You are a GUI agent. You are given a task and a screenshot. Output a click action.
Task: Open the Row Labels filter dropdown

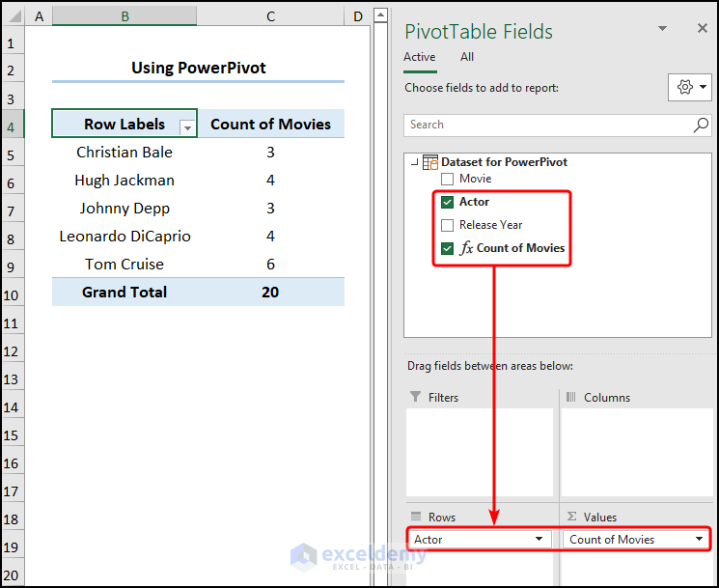pos(187,127)
